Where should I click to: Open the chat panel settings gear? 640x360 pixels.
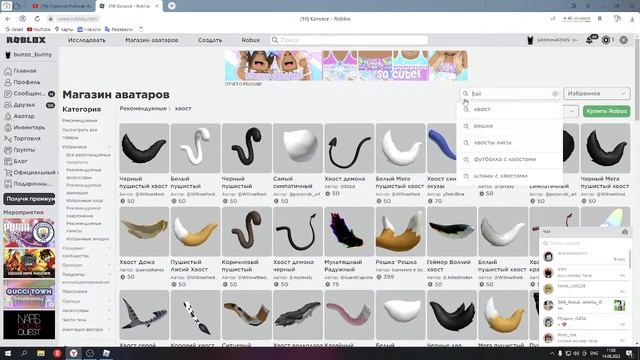[x=625, y=232]
